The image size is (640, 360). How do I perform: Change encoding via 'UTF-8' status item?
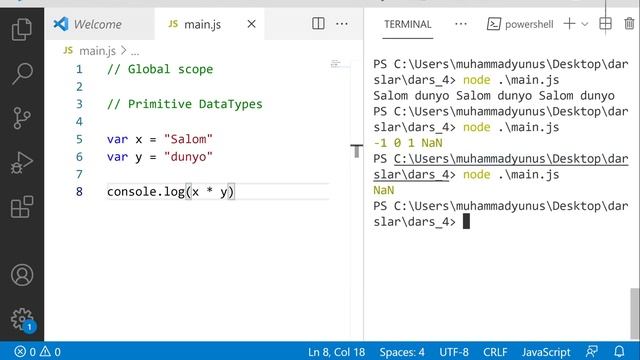(454, 352)
